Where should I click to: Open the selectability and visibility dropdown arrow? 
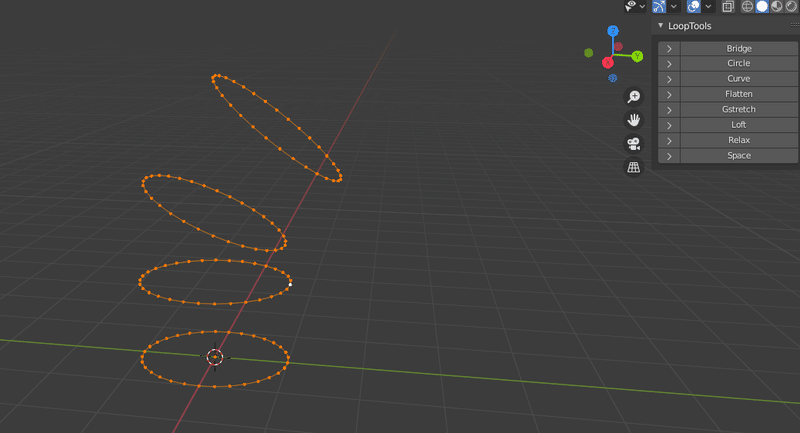(x=642, y=7)
